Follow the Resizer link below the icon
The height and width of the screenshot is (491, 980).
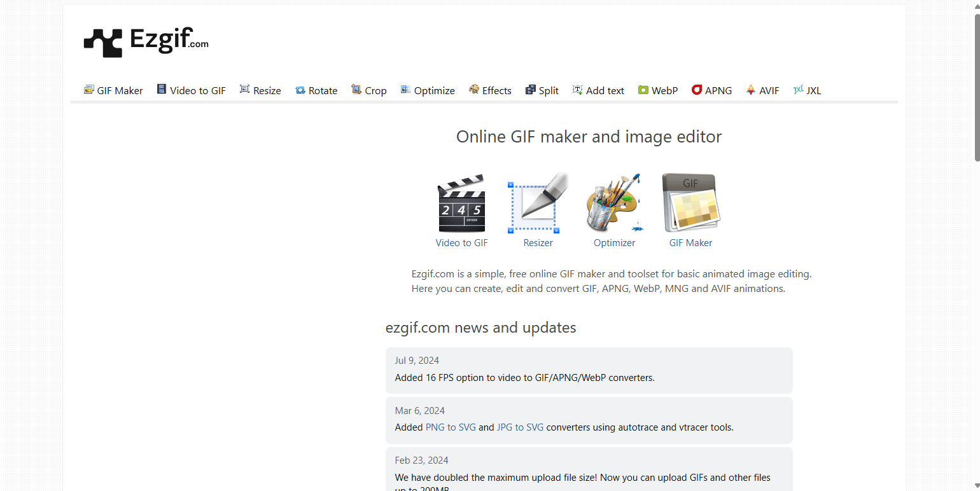point(538,243)
